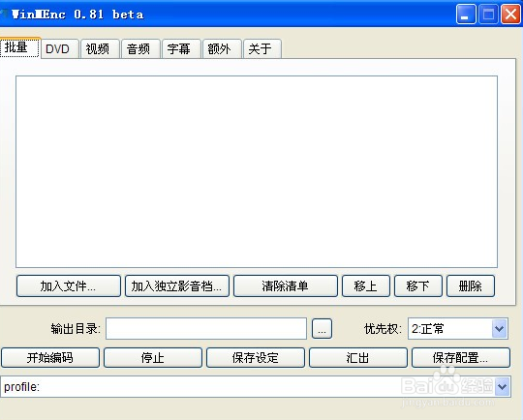
Task: Switch to the 视频 tab
Action: (100, 49)
